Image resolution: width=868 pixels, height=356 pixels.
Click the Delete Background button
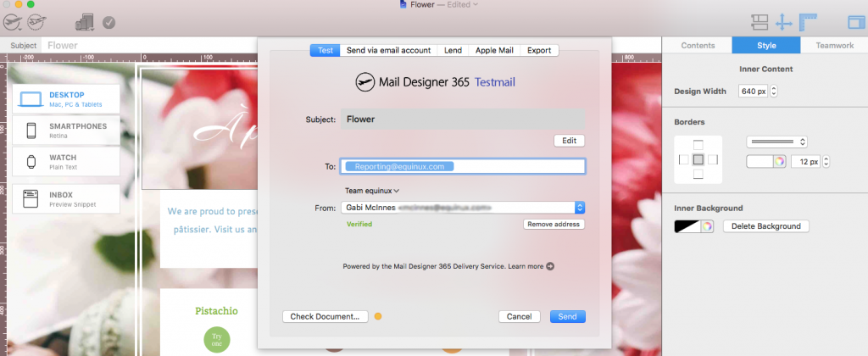pyautogui.click(x=766, y=226)
